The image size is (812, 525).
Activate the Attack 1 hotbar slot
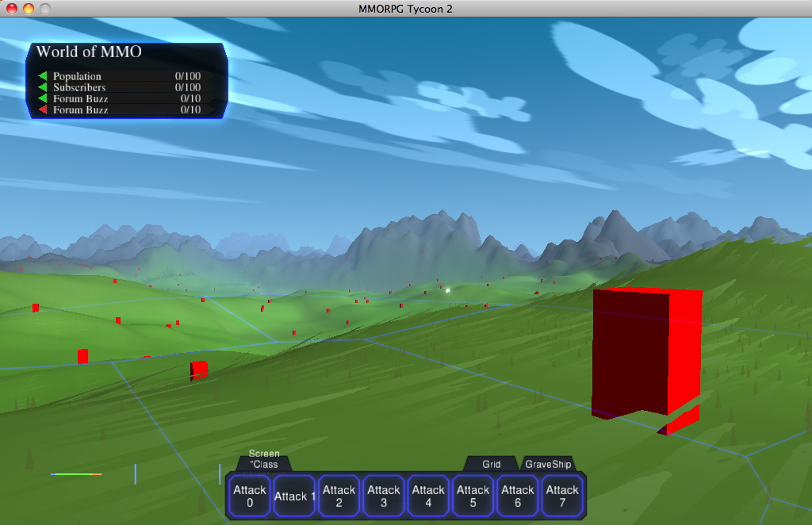pyautogui.click(x=294, y=496)
